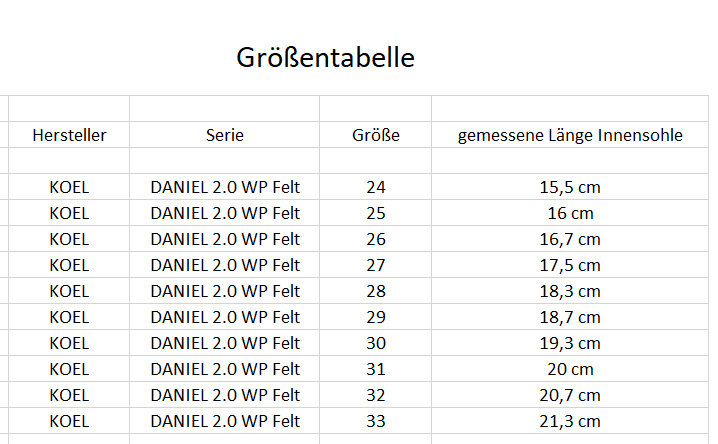The image size is (718, 444).
Task: Click the 16 cm insole length cell
Action: pos(570,213)
